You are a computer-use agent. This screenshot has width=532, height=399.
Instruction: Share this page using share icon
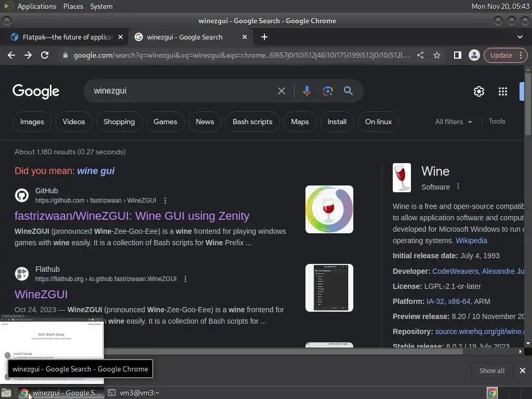[420, 55]
